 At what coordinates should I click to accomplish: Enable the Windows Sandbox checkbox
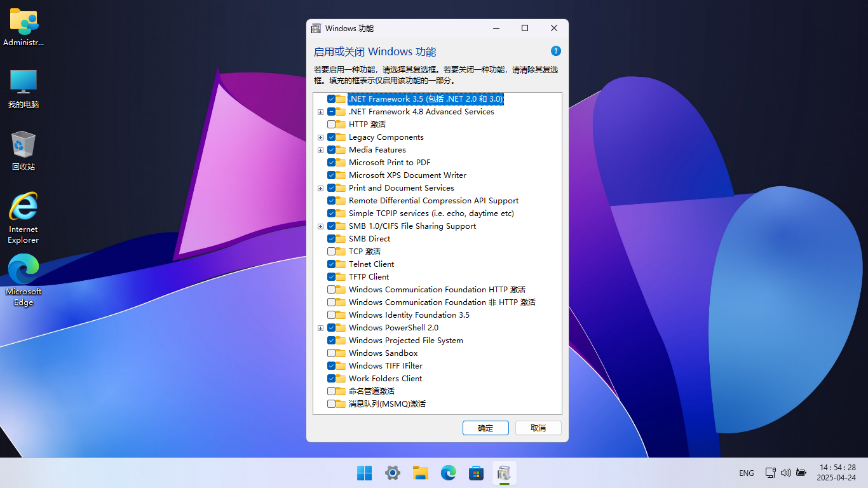pos(331,353)
